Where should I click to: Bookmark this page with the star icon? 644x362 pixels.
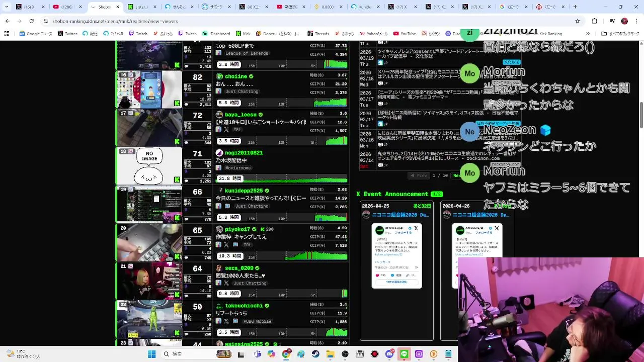[578, 21]
